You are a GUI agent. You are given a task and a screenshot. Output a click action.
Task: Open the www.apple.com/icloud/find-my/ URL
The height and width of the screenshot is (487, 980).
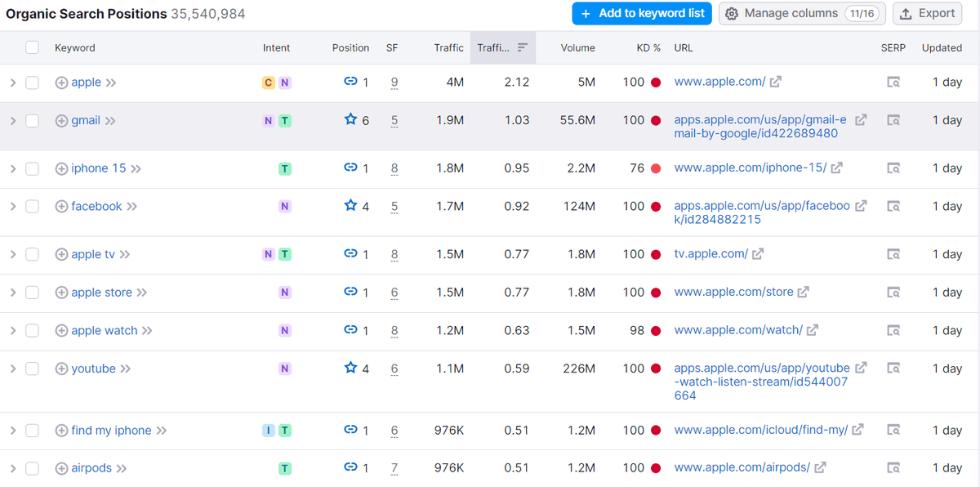[761, 431]
